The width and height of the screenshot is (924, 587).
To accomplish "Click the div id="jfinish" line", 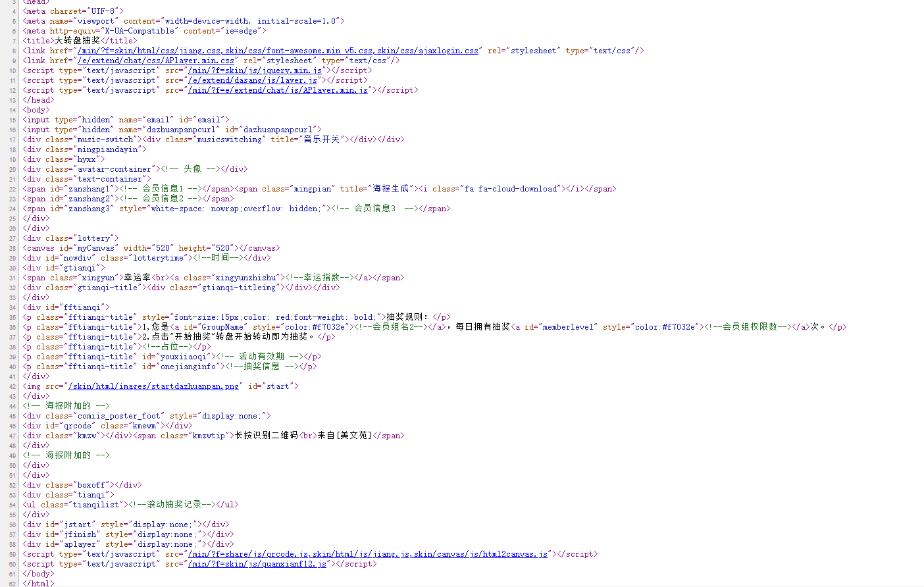I will point(128,534).
